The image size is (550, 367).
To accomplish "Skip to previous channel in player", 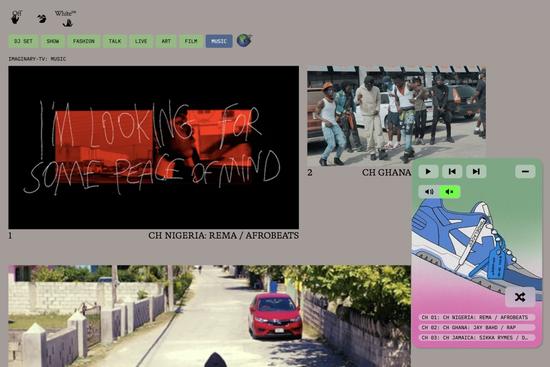I will tap(452, 172).
